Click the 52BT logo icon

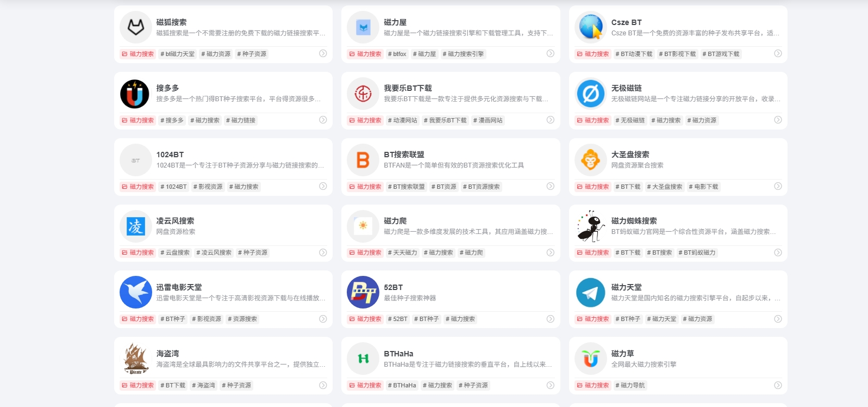(x=363, y=292)
